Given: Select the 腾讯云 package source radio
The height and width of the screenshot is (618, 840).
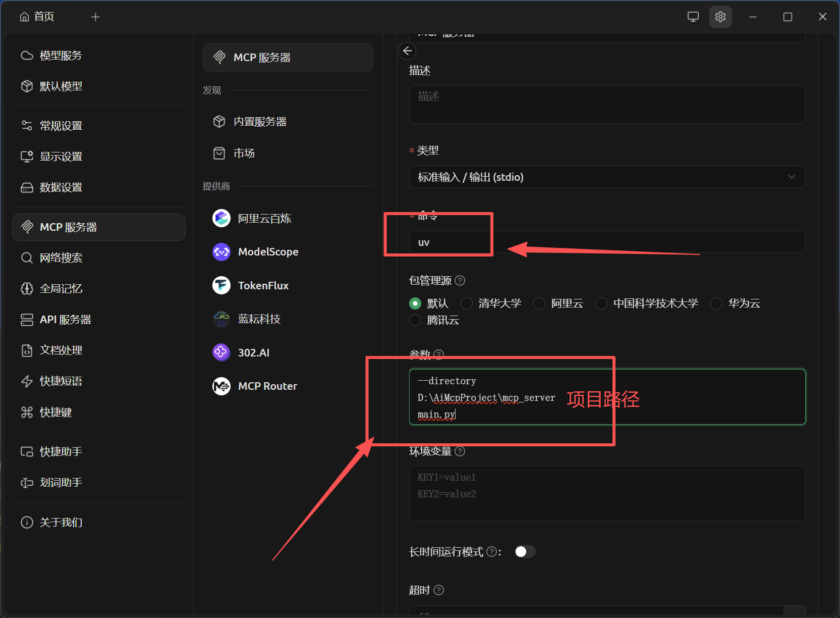Looking at the screenshot, I should point(415,320).
